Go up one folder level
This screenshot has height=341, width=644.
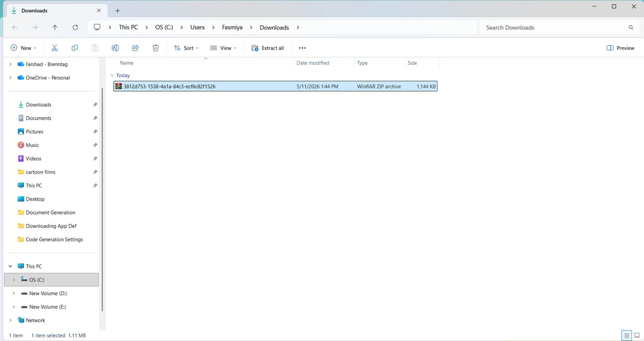coord(55,27)
